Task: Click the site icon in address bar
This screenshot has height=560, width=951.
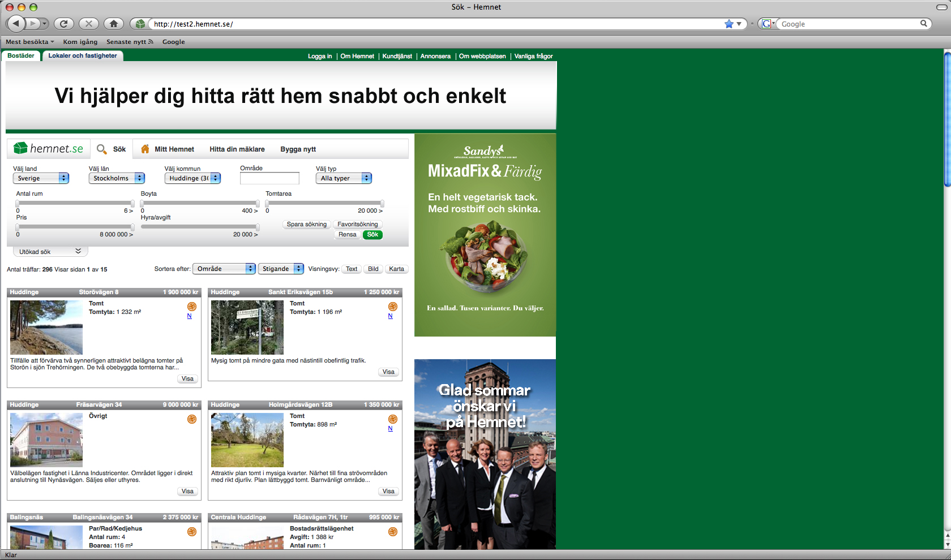Action: (140, 24)
